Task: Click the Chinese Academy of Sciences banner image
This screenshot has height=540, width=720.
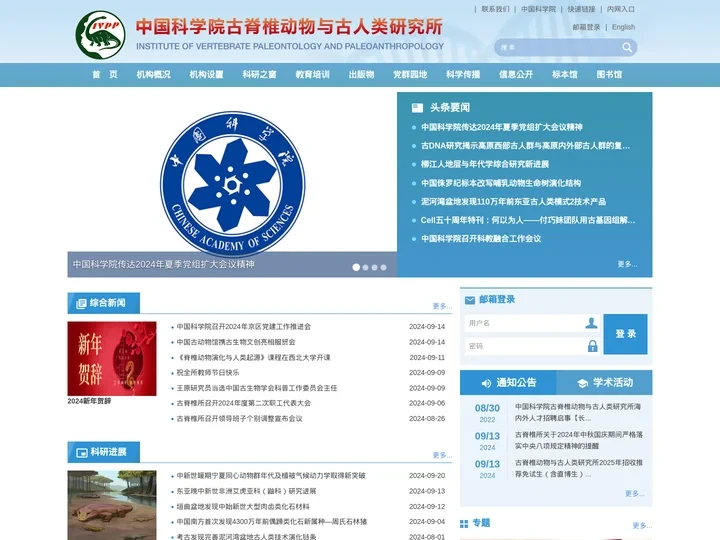Action: tap(232, 184)
